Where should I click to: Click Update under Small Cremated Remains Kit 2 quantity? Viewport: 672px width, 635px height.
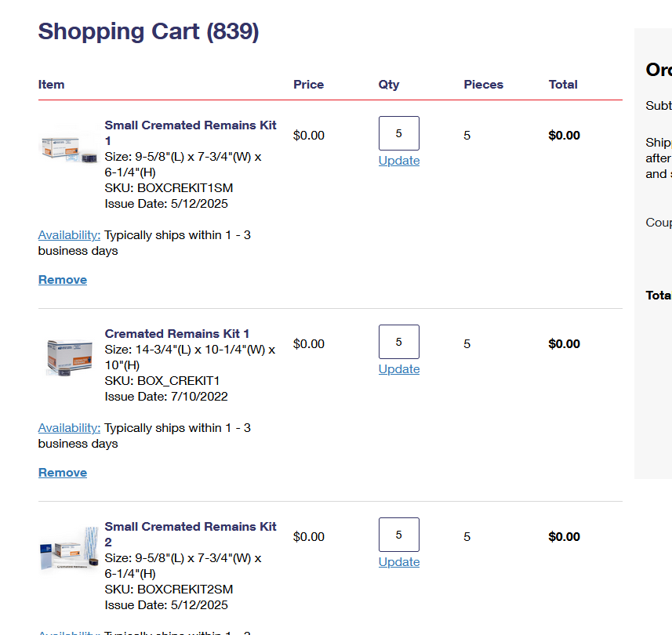coord(399,562)
